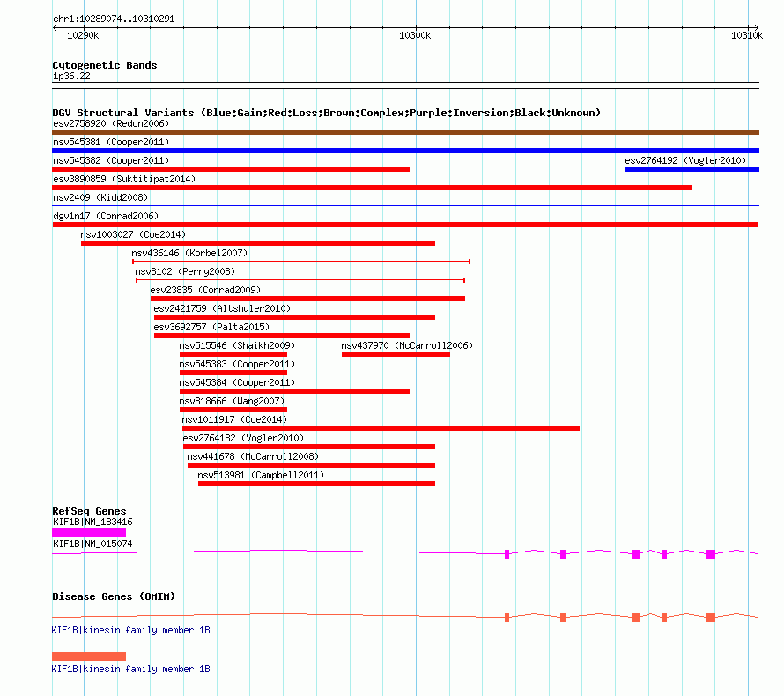Click the first orange exon in the Disease Genes track

click(507, 618)
